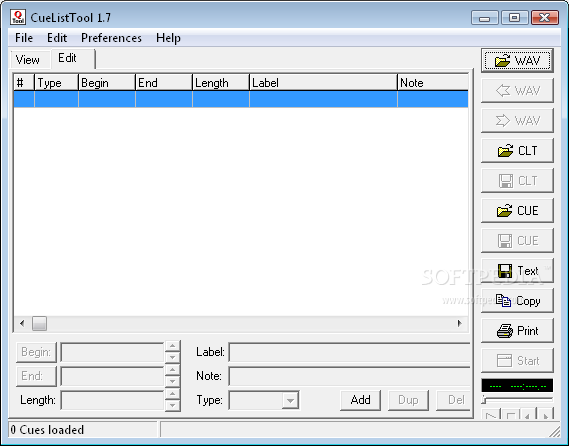
Task: Copy the cue list to clipboard
Action: (x=517, y=301)
